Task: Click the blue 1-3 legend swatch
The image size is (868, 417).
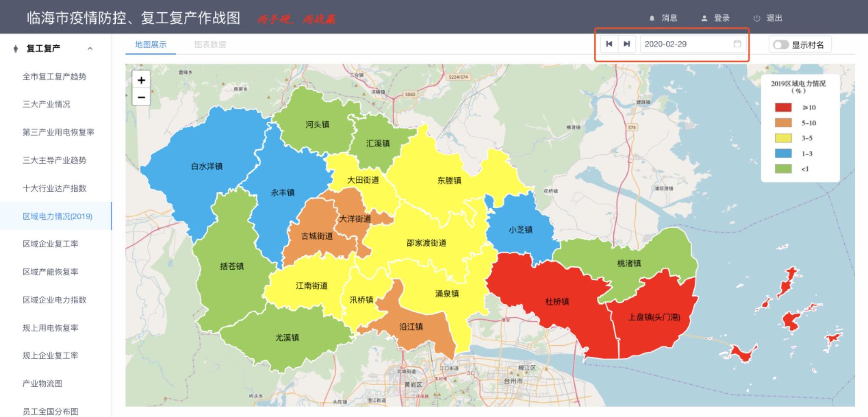Action: coord(783,154)
